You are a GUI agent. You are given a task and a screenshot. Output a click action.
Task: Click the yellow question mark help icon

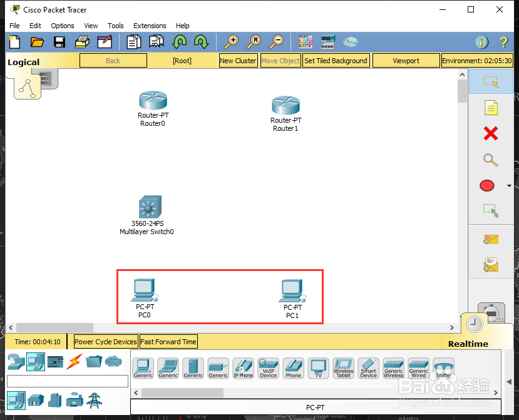[504, 42]
